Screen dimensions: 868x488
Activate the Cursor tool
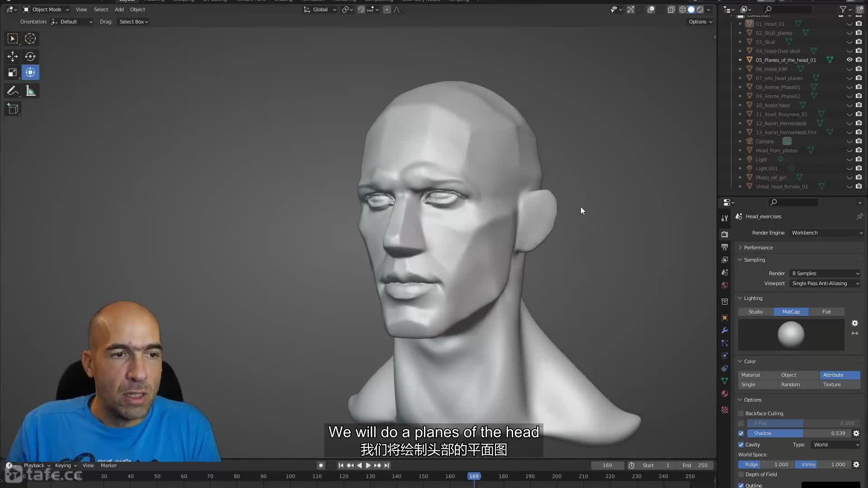point(30,39)
